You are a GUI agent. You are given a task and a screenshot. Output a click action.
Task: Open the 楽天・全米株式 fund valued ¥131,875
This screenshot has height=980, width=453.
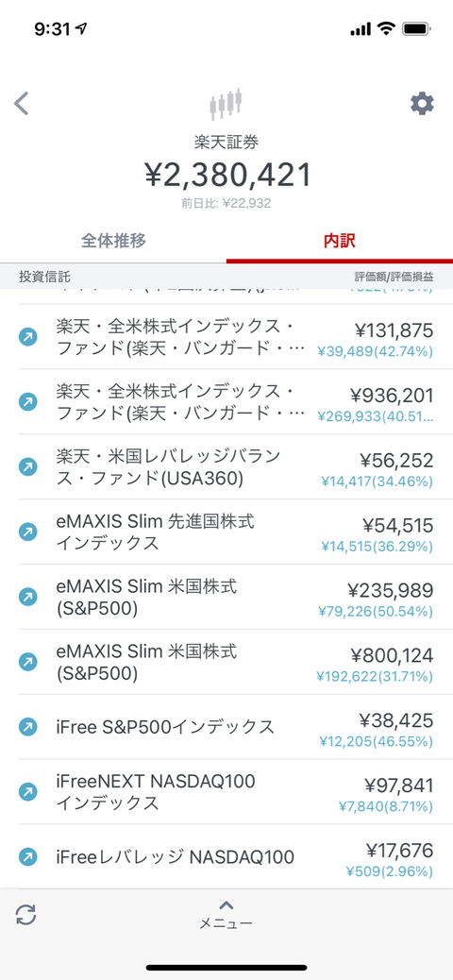click(x=226, y=337)
